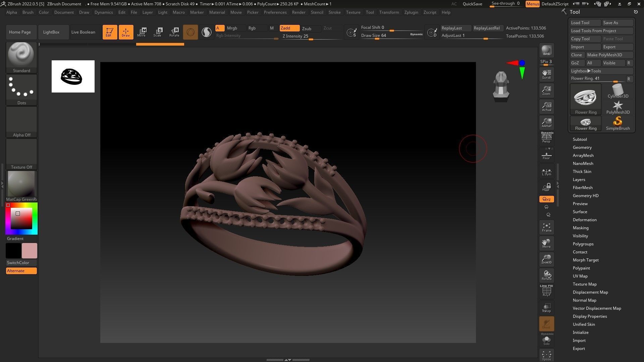Screen dimensions: 644x362
Task: Expand the Surface section
Action: point(580,212)
